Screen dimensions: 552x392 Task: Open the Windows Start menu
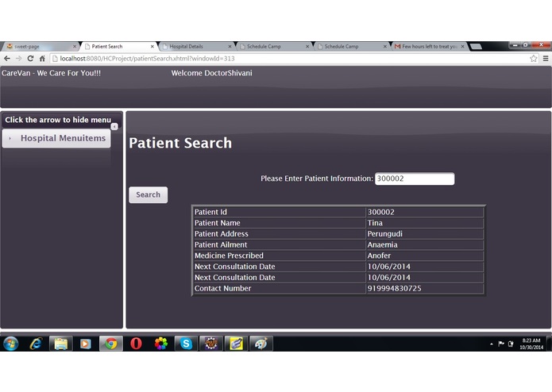[10, 343]
